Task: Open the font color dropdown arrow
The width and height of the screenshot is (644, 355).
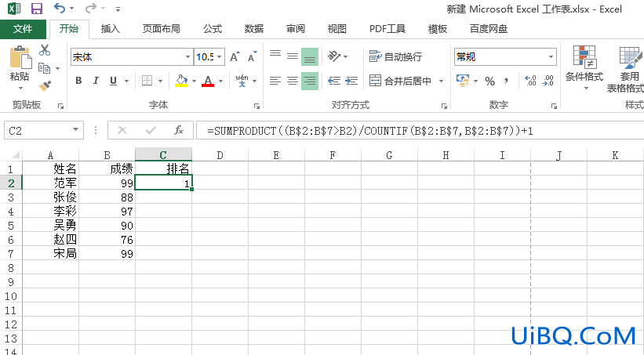Action: click(220, 81)
